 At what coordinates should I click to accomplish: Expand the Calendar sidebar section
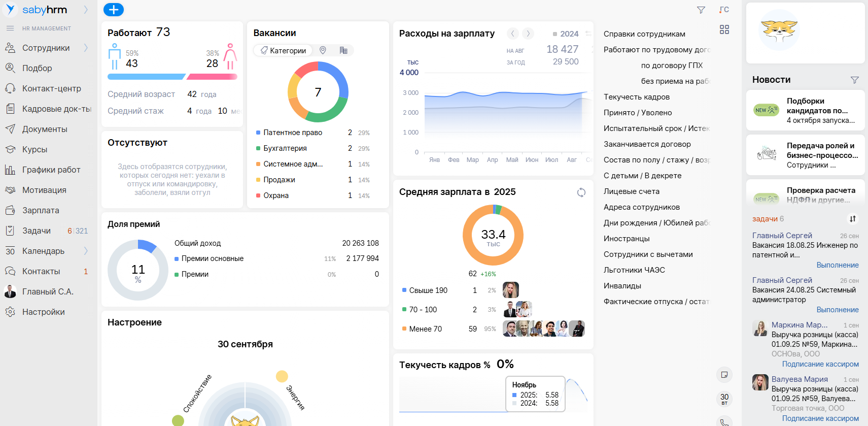pos(86,251)
